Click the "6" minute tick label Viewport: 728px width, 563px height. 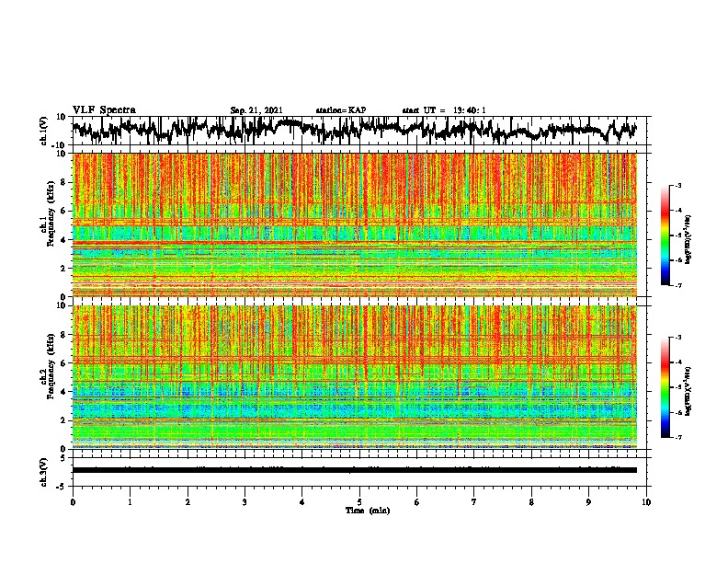[416, 502]
